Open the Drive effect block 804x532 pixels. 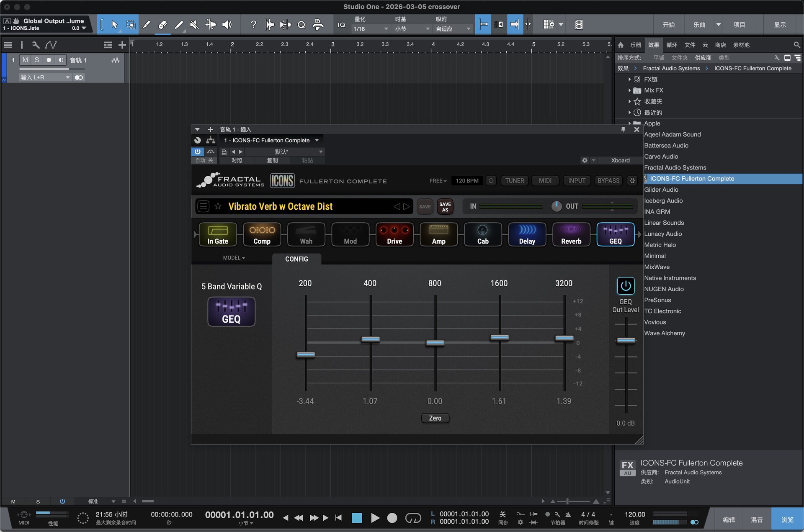tap(394, 234)
